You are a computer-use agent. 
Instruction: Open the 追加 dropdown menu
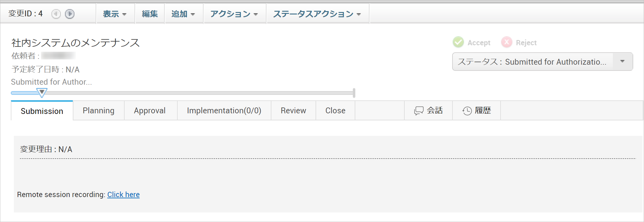183,14
